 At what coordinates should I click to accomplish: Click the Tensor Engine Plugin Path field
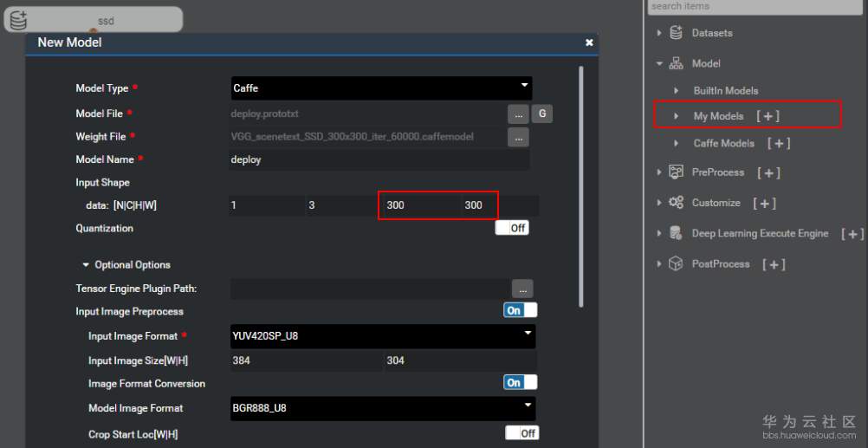[x=370, y=289]
